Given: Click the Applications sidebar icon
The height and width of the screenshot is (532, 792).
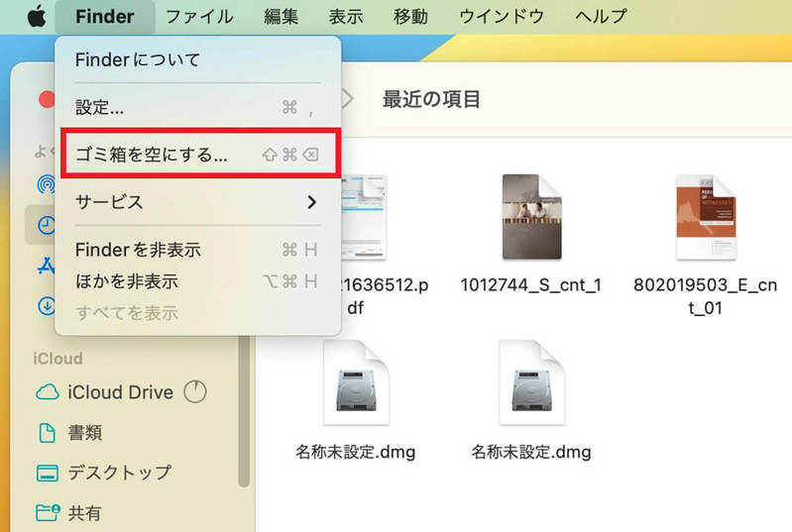Looking at the screenshot, I should pyautogui.click(x=46, y=266).
